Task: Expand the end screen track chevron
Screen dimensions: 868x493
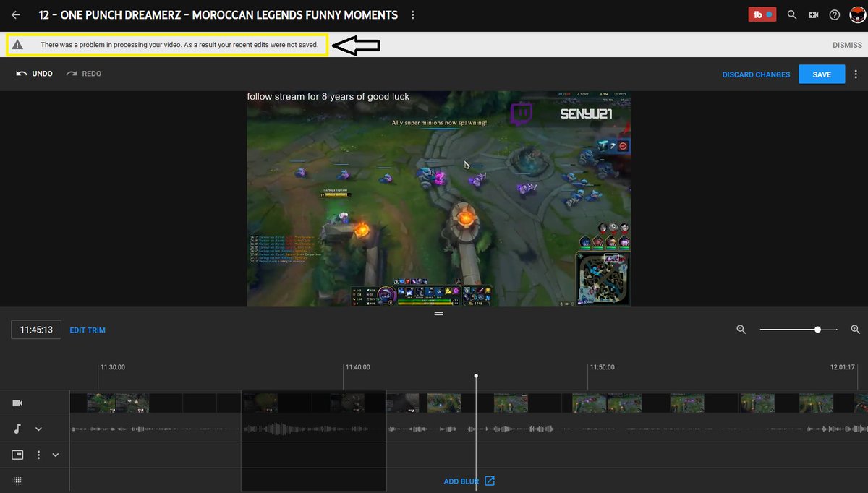Action: click(x=55, y=455)
